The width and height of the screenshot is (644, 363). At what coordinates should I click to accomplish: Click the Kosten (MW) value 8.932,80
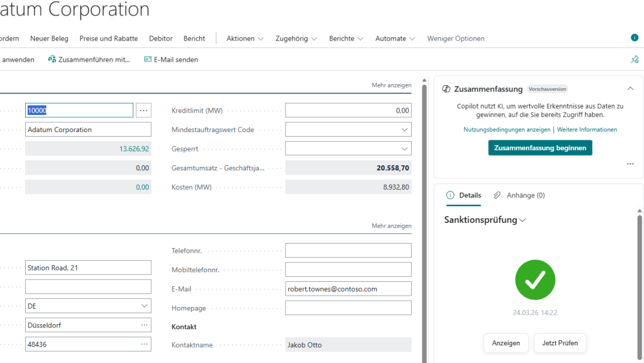(x=396, y=187)
